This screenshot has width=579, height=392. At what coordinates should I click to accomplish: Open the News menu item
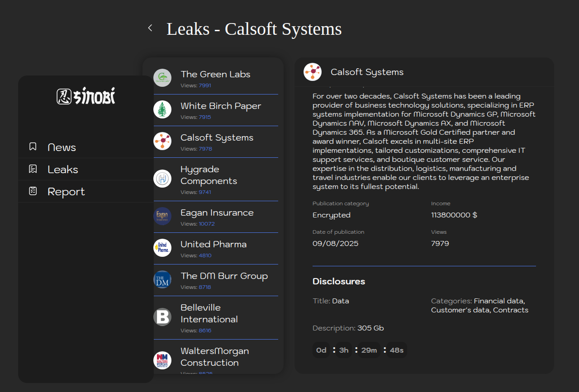[x=62, y=147]
